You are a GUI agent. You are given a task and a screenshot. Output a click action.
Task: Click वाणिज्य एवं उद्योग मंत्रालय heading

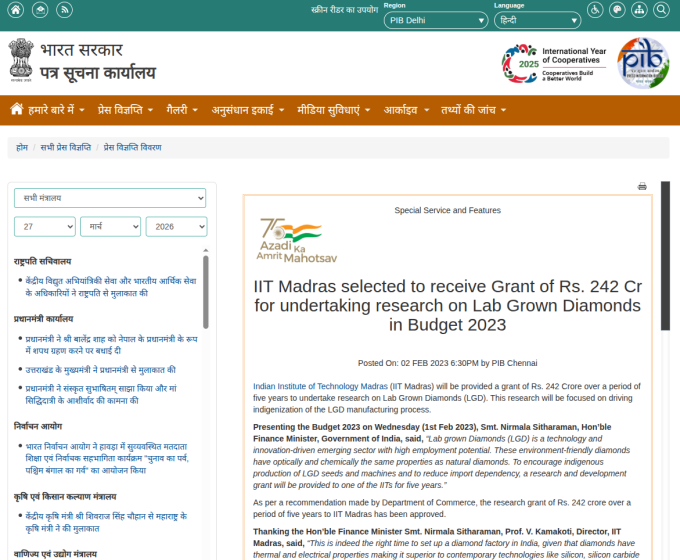pos(56,554)
